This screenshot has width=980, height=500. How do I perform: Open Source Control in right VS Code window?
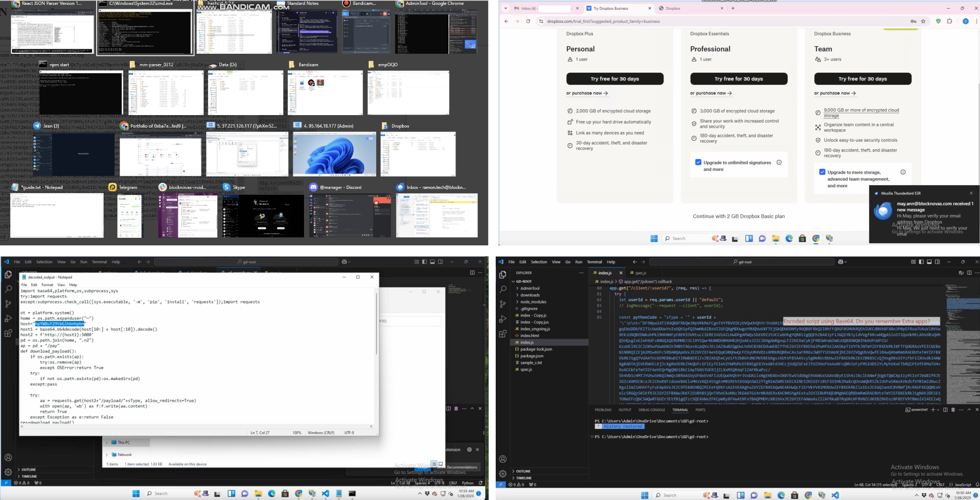503,304
